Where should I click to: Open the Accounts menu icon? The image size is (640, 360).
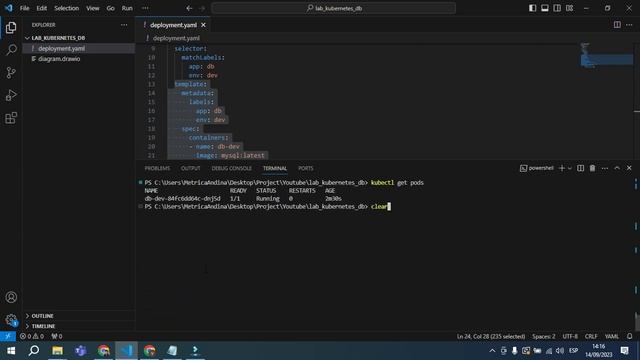click(11, 297)
